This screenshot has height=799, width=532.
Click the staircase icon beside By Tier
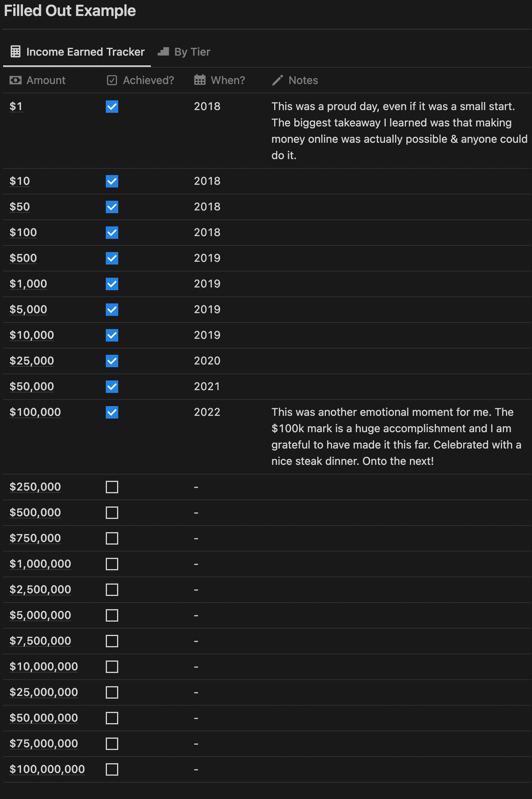pyautogui.click(x=163, y=52)
